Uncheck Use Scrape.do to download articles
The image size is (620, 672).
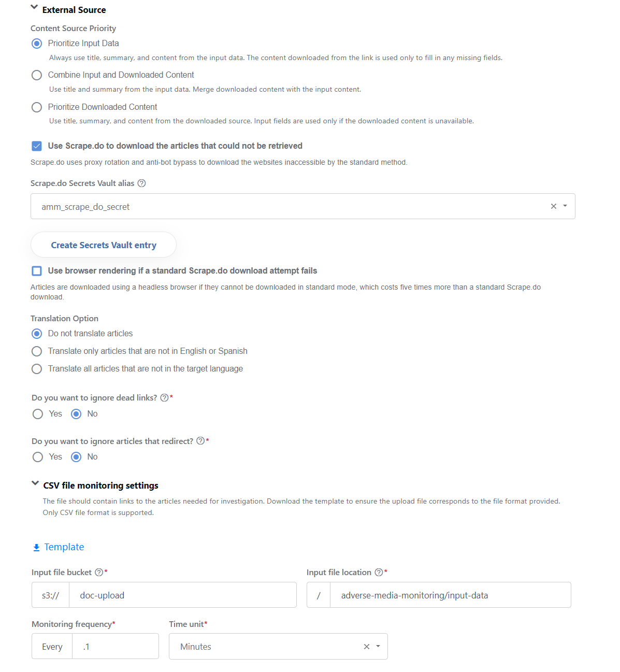(37, 146)
